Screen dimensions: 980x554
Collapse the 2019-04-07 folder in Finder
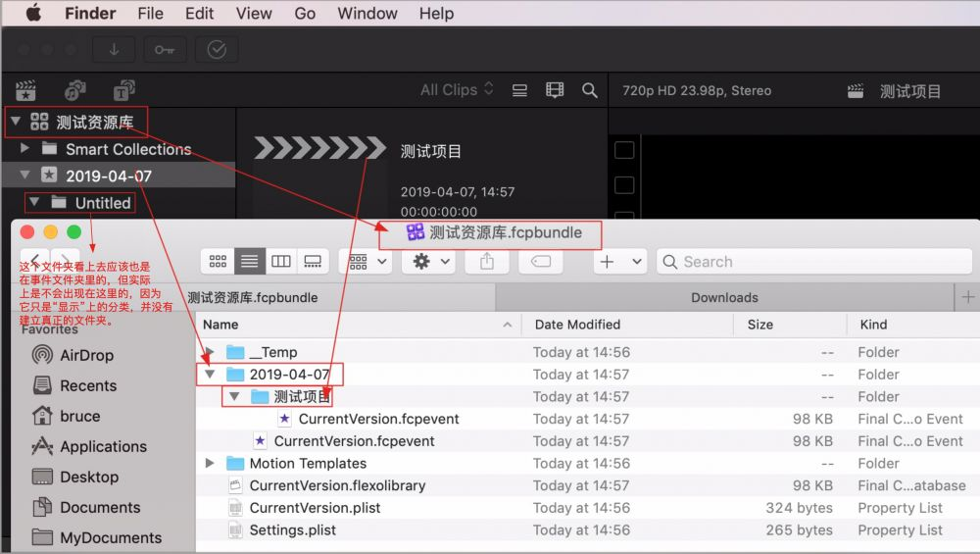click(210, 374)
